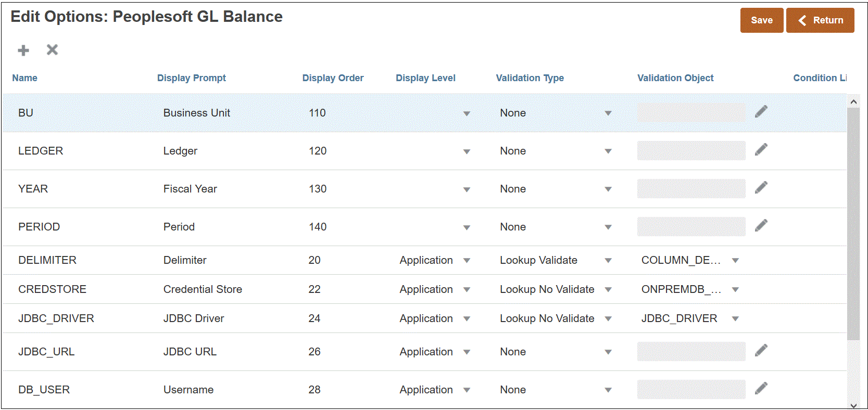Click the plus icon to add option
The image size is (868, 410).
23,50
